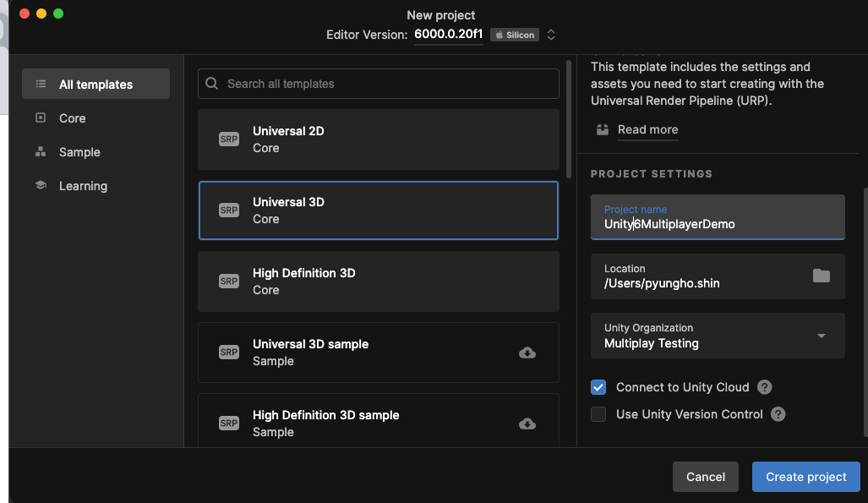Enable Use Unity Version Control checkbox
The image size is (868, 503).
598,414
